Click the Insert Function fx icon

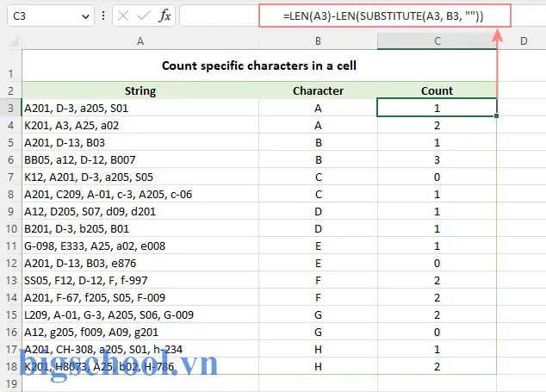tap(165, 16)
